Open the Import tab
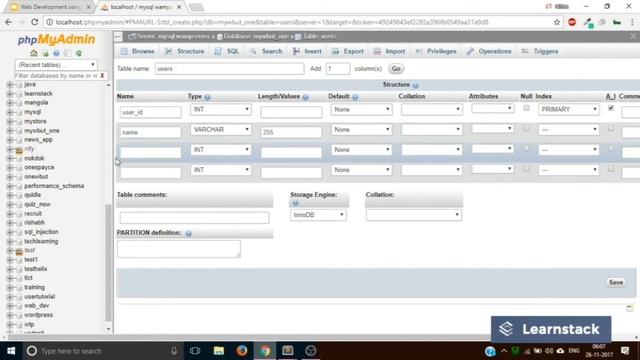The height and width of the screenshot is (360, 640). 389,51
